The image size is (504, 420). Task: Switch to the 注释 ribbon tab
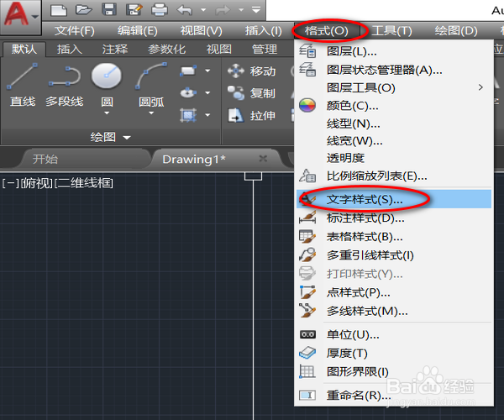(115, 50)
